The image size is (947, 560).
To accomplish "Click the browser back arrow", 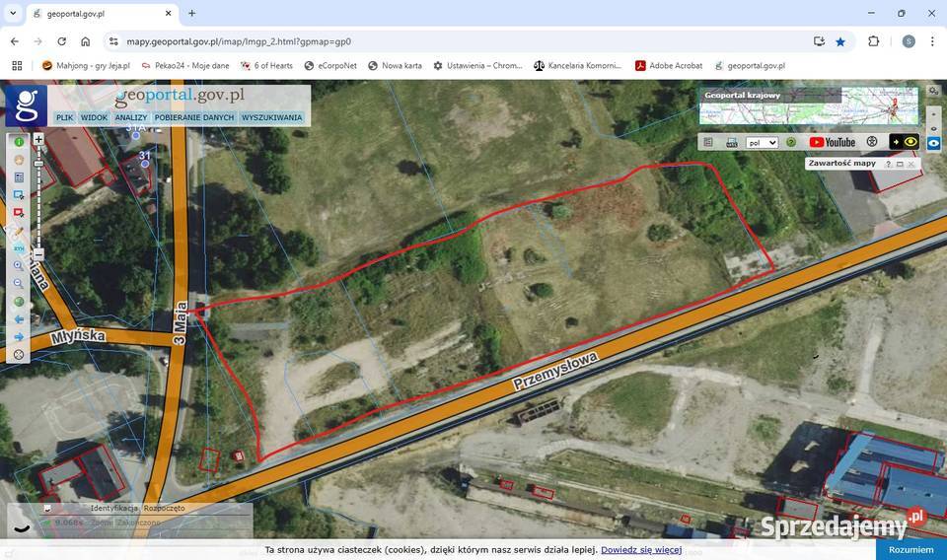I will [15, 41].
